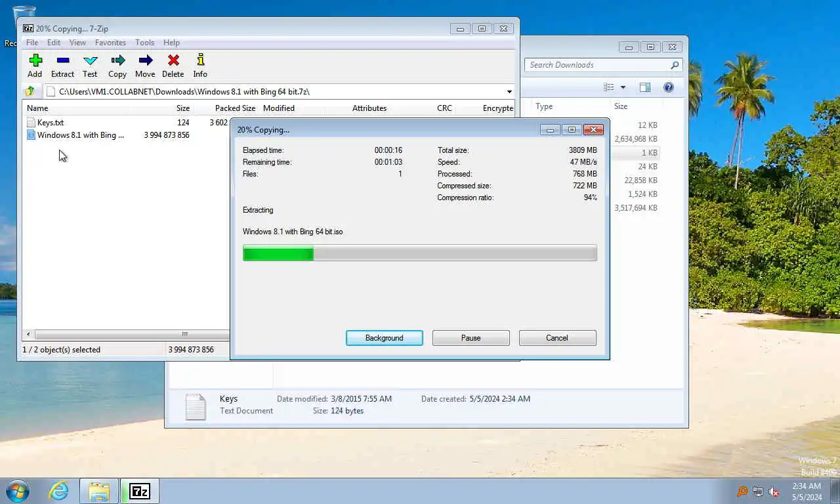Go up one folder level in 7-Zip

coord(30,91)
